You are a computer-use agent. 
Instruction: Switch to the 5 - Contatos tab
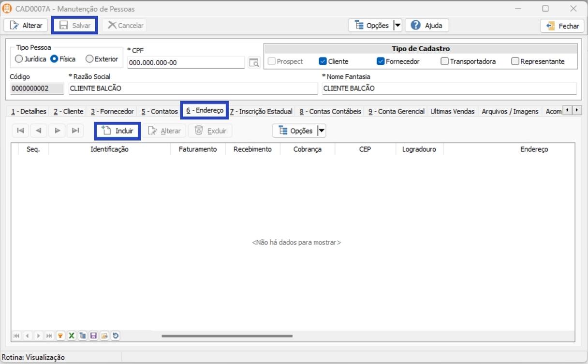[160, 111]
